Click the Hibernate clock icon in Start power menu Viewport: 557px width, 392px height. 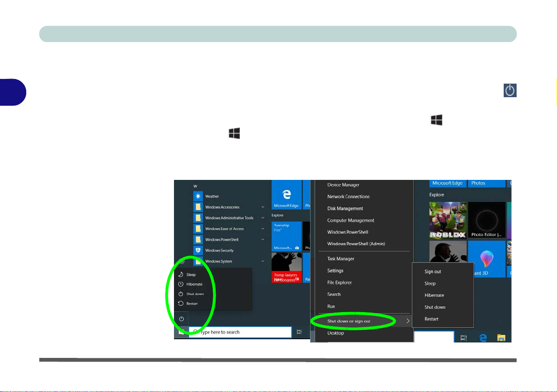click(181, 284)
